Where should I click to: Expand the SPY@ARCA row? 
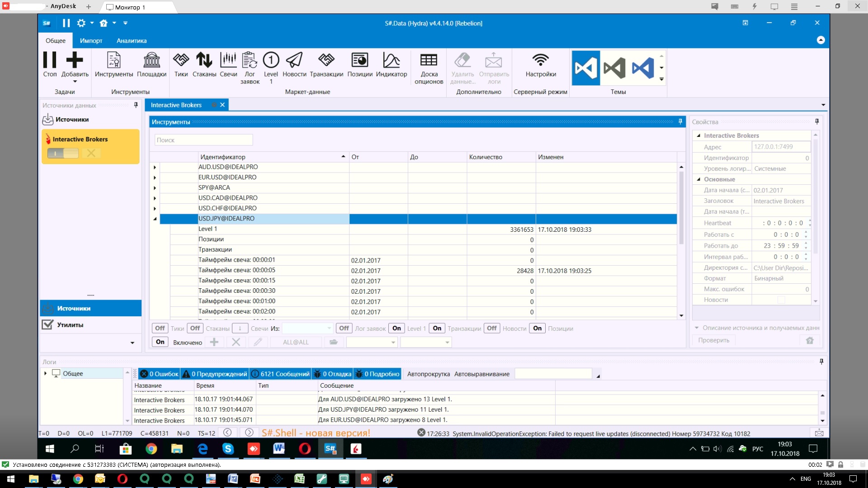click(x=155, y=188)
